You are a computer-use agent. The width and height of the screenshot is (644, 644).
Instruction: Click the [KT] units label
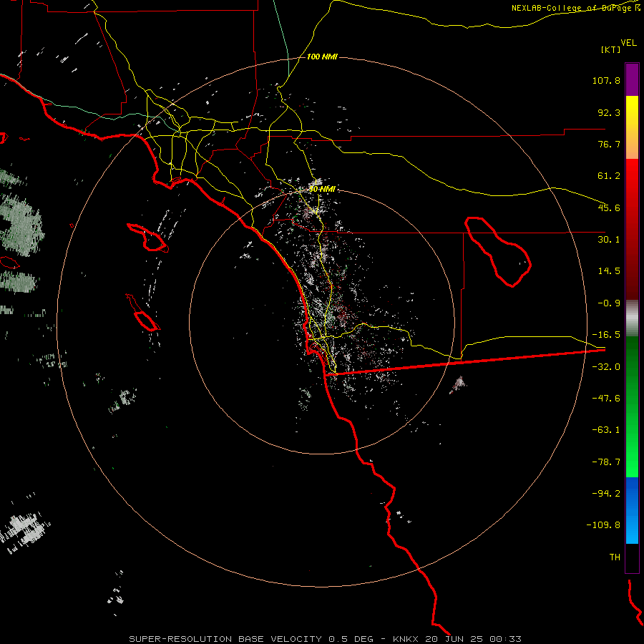coord(610,49)
